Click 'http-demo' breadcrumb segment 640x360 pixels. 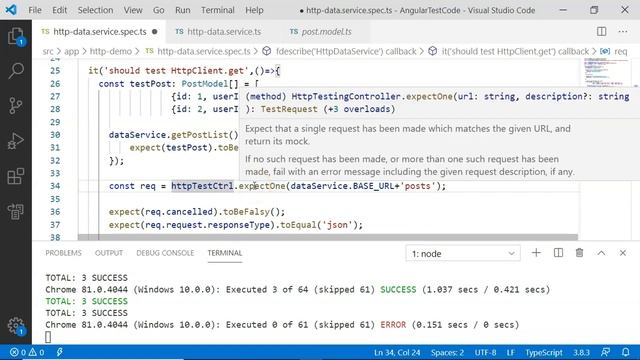coord(111,51)
